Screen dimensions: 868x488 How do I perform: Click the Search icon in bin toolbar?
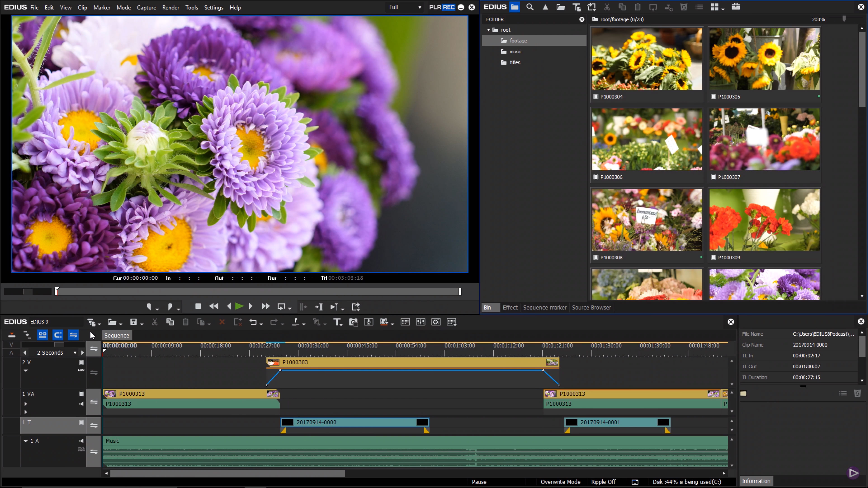[530, 7]
